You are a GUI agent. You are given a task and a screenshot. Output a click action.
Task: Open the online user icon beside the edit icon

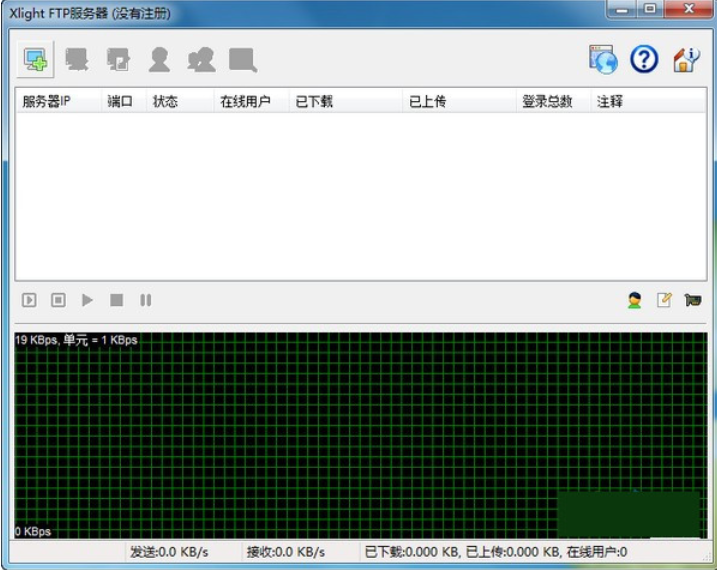pyautogui.click(x=634, y=300)
